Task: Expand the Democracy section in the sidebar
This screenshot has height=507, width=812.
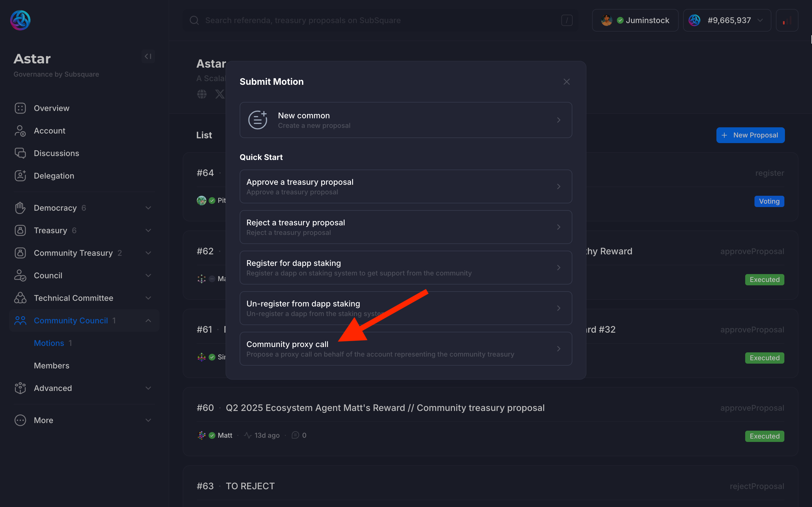Action: click(x=148, y=208)
